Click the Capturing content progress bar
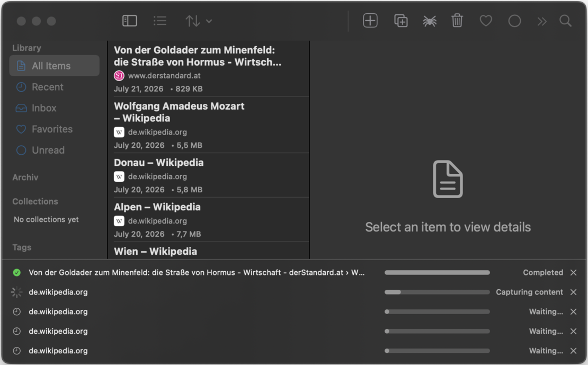This screenshot has width=588, height=365. tap(437, 292)
